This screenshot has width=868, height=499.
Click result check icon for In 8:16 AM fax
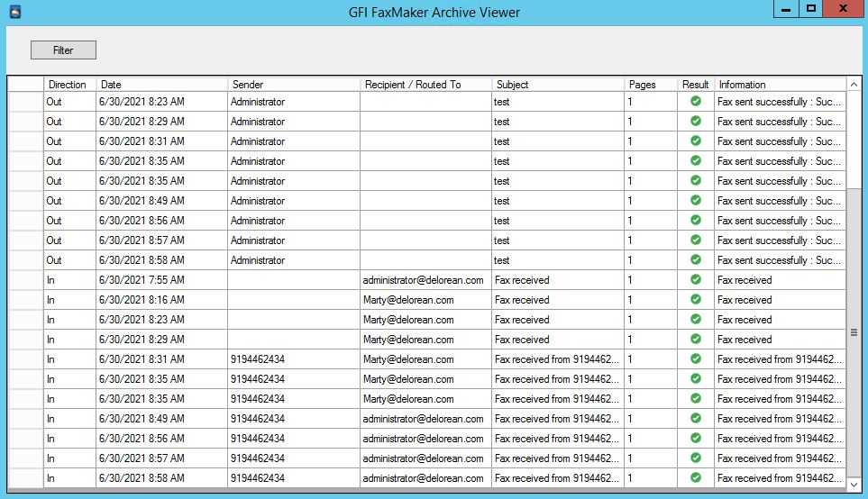[x=696, y=299]
